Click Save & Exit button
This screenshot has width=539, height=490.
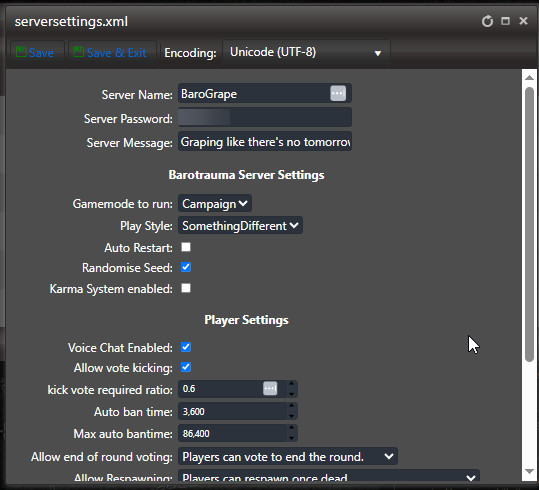coord(112,53)
